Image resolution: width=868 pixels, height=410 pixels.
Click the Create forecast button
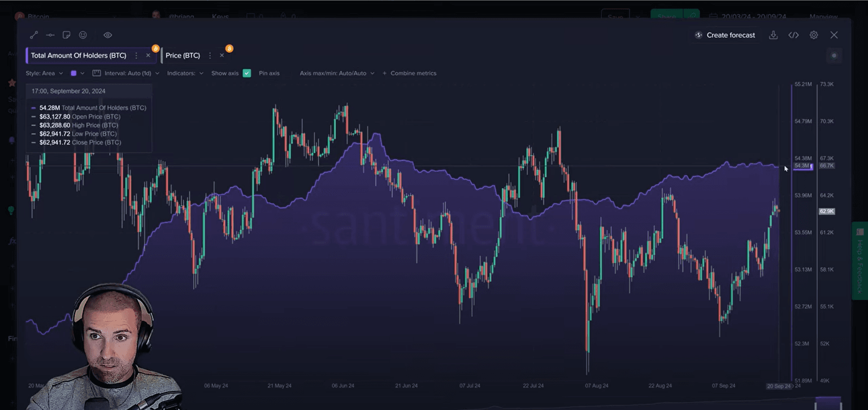pyautogui.click(x=724, y=35)
